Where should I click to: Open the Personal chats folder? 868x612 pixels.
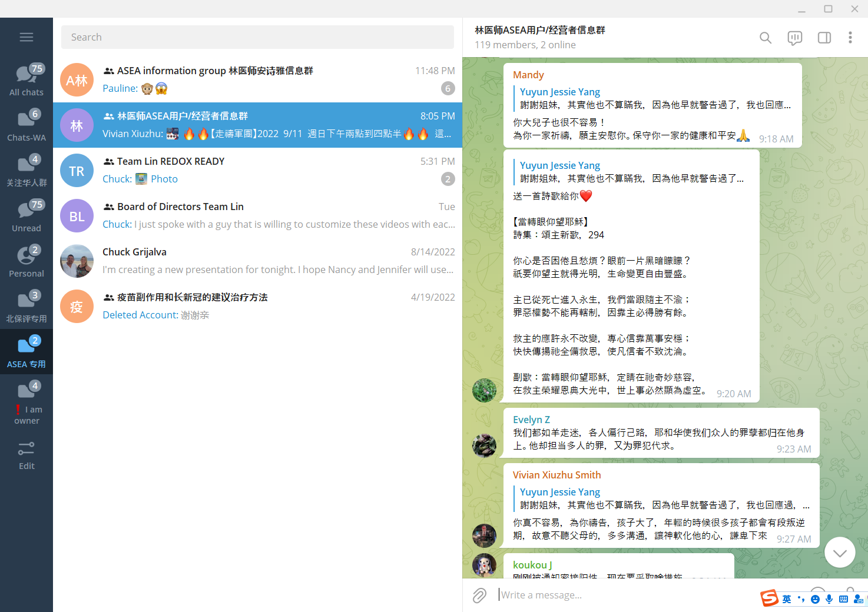(26, 261)
